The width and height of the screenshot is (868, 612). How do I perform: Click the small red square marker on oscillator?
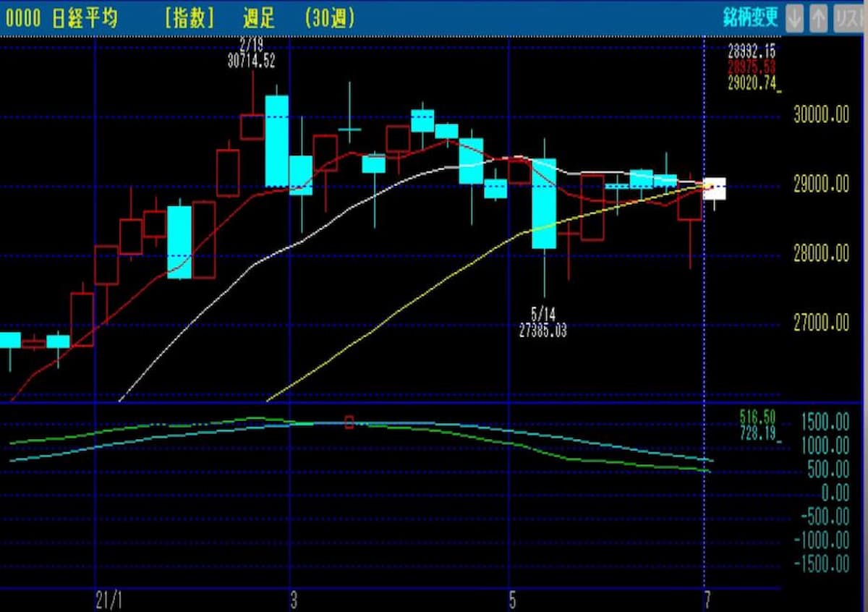349,422
